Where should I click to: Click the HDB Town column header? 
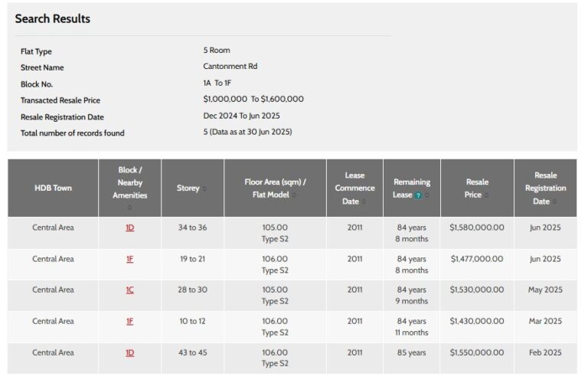tap(53, 188)
